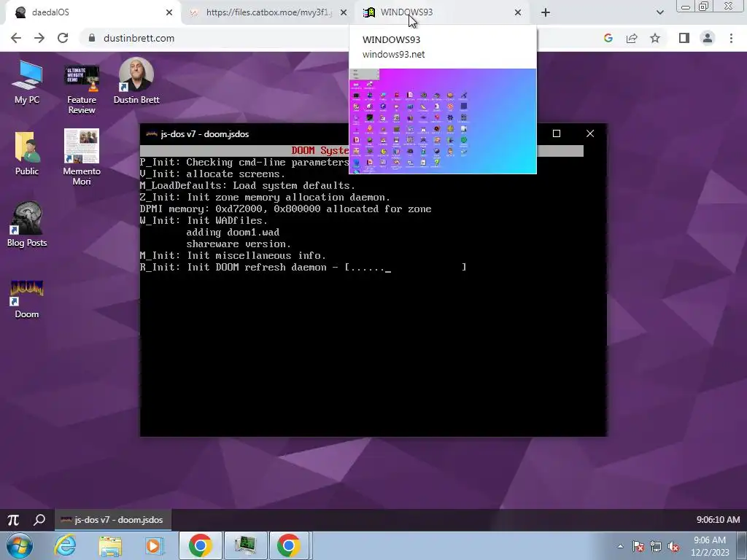Open the Chrome three-dot menu
This screenshot has width=747, height=560.
pyautogui.click(x=731, y=38)
